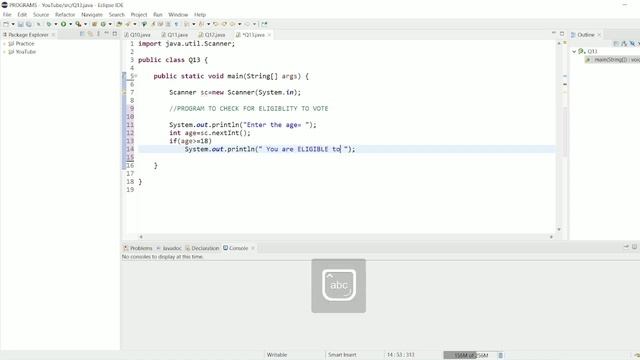
Task: Click the Debug toolbar icon
Action: [x=49, y=24]
